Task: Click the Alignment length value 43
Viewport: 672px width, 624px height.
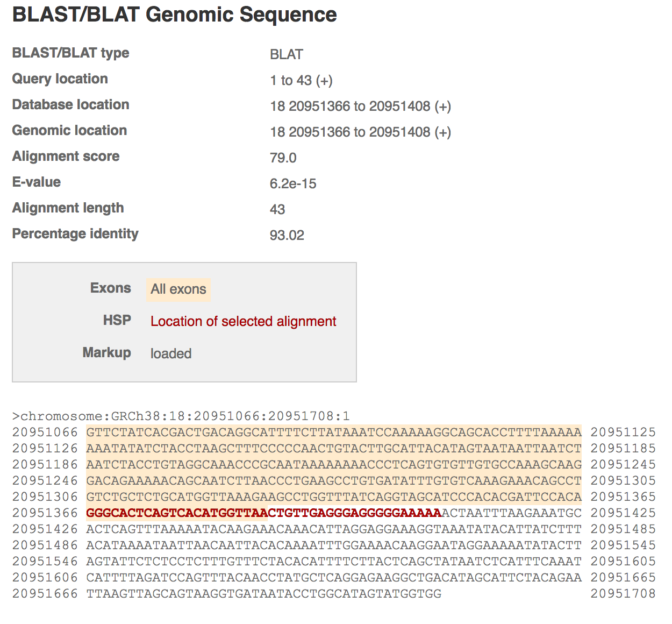Action: tap(277, 209)
